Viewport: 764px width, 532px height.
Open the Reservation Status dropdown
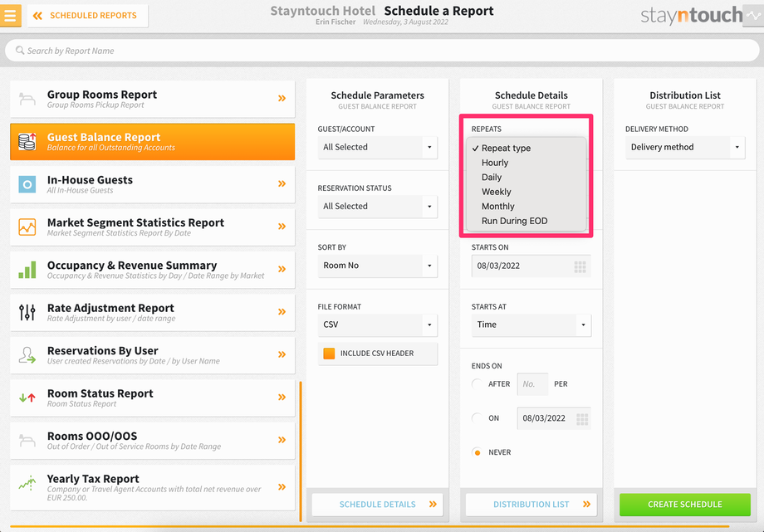(378, 207)
